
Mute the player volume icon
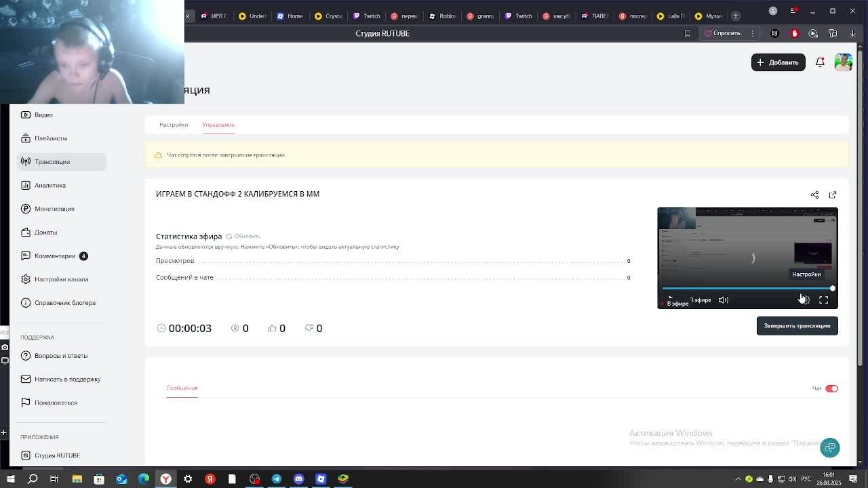coord(724,300)
